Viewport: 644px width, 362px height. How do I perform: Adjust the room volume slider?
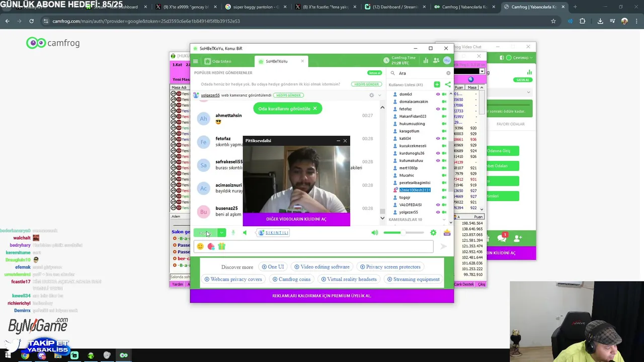404,232
